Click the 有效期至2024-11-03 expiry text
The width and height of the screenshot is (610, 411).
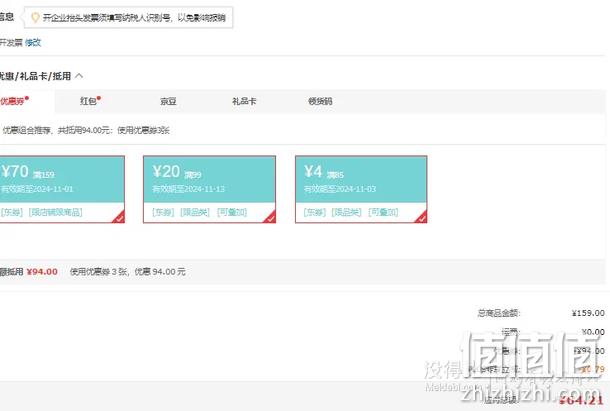pos(340,189)
